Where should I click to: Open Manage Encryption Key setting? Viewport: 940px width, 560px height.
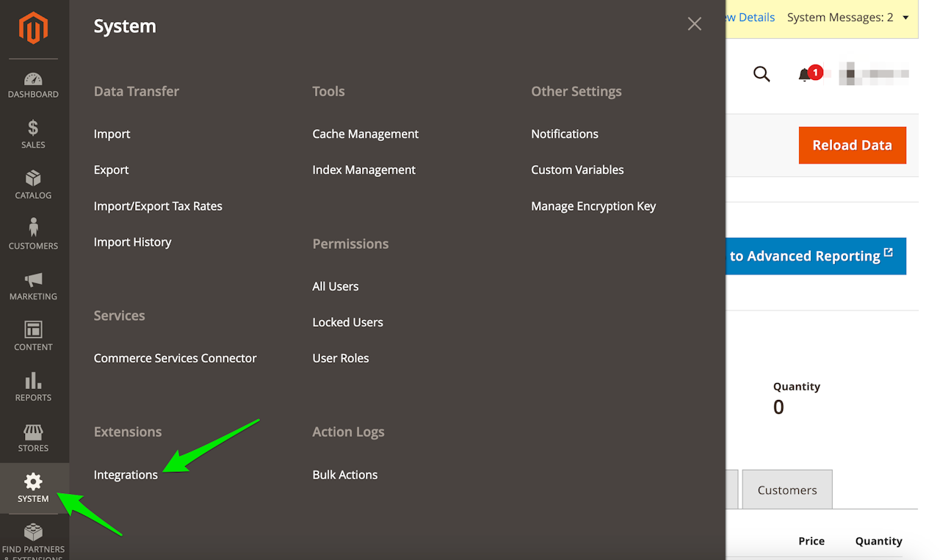point(593,206)
